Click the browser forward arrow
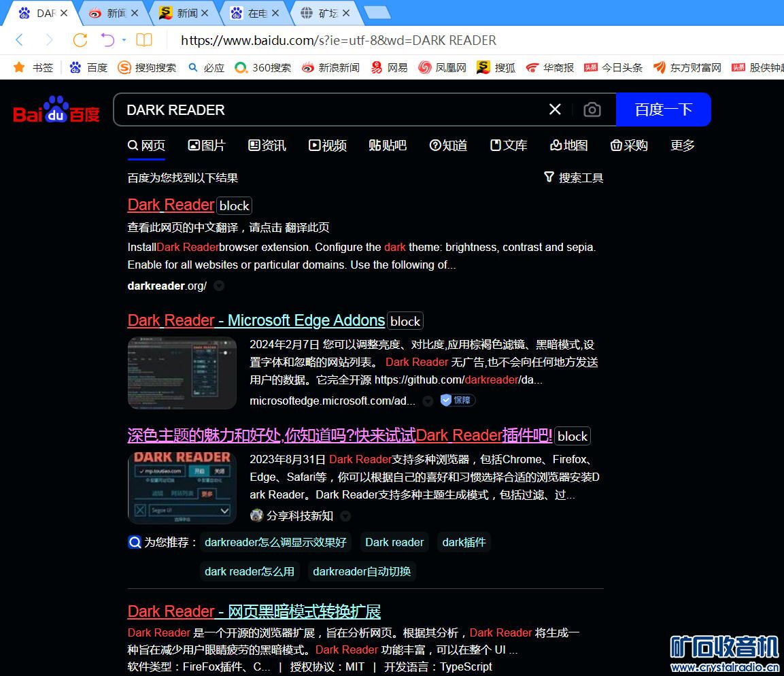The height and width of the screenshot is (676, 784). click(x=49, y=40)
